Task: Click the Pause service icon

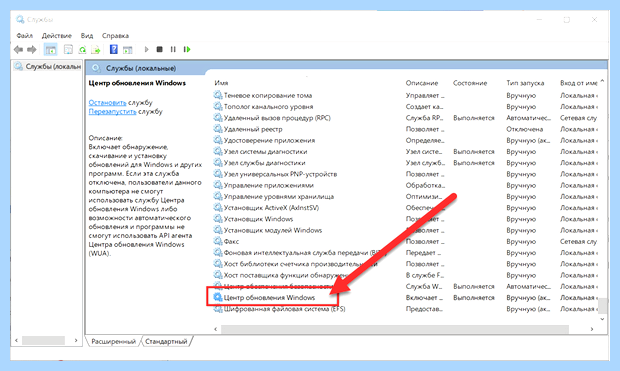Action: click(173, 49)
